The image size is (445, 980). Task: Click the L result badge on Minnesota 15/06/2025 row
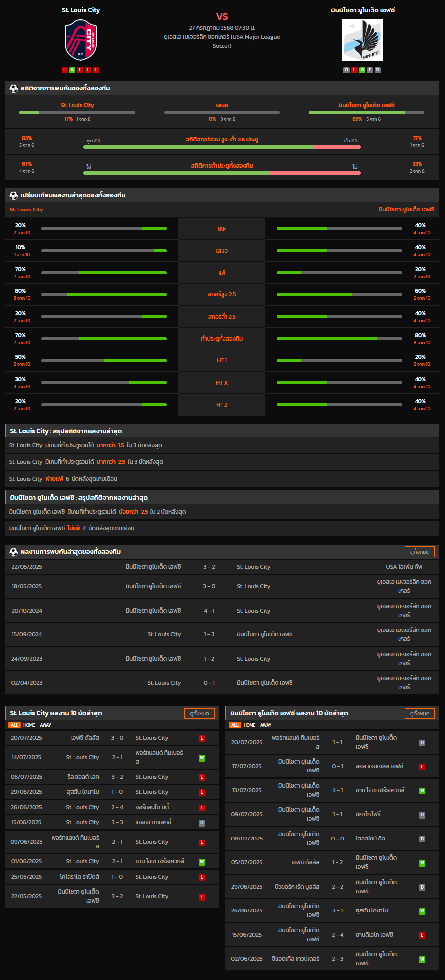(x=422, y=935)
